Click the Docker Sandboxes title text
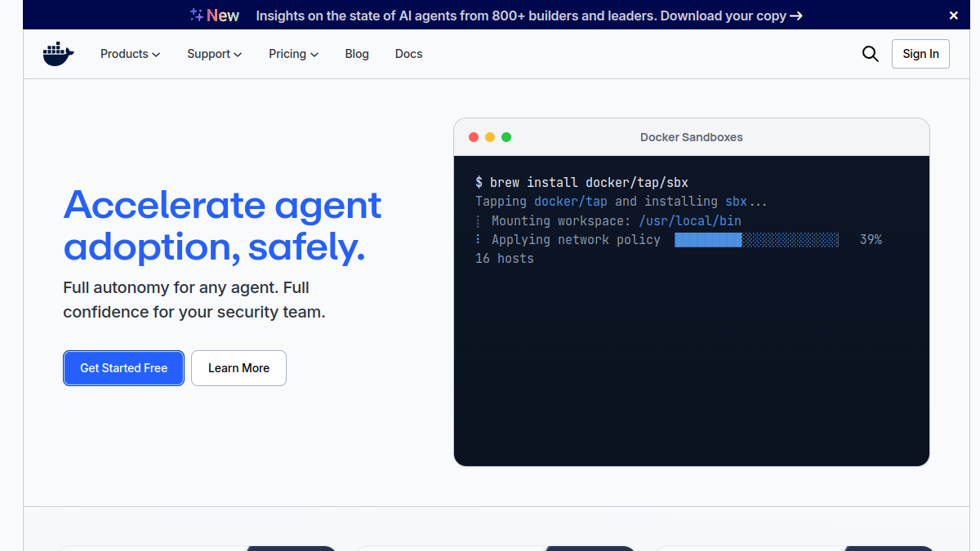The height and width of the screenshot is (551, 980). [x=692, y=137]
